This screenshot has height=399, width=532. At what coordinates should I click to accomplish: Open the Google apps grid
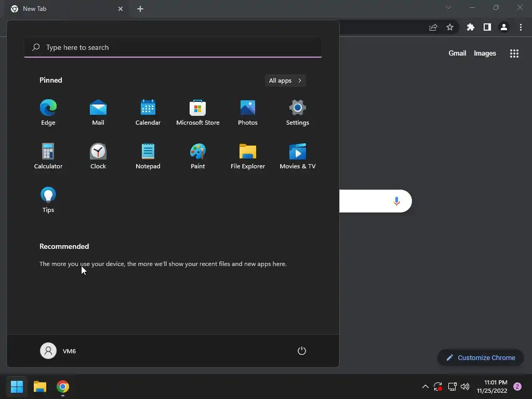[x=514, y=54]
